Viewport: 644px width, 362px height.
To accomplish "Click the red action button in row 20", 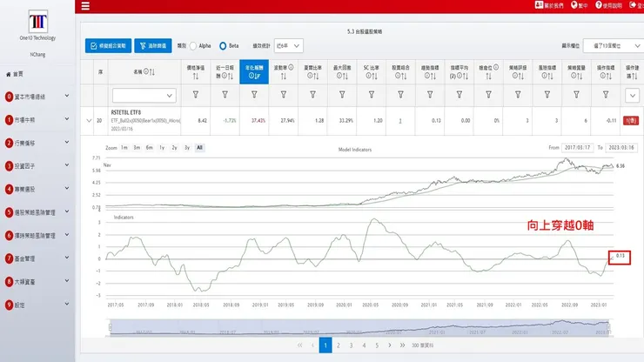I will pyautogui.click(x=631, y=120).
